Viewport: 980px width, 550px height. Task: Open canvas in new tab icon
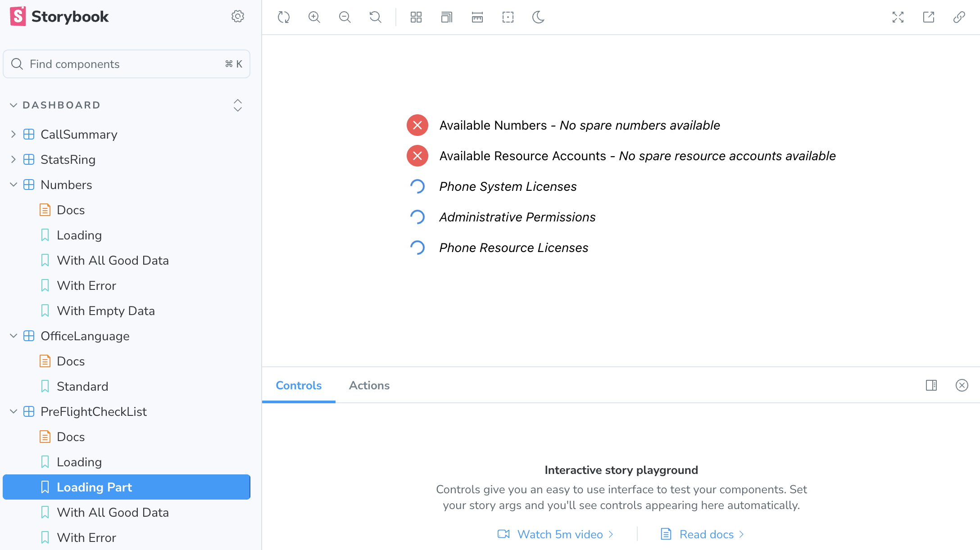[928, 17]
